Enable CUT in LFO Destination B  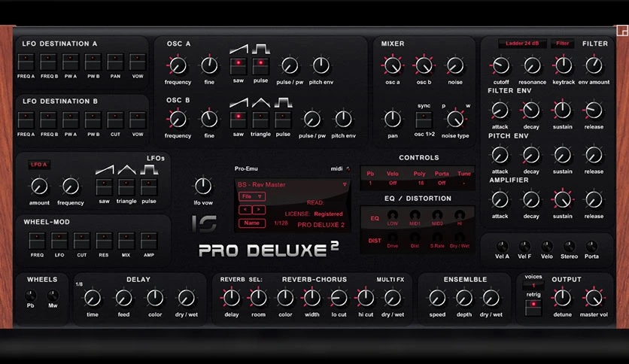(x=115, y=120)
